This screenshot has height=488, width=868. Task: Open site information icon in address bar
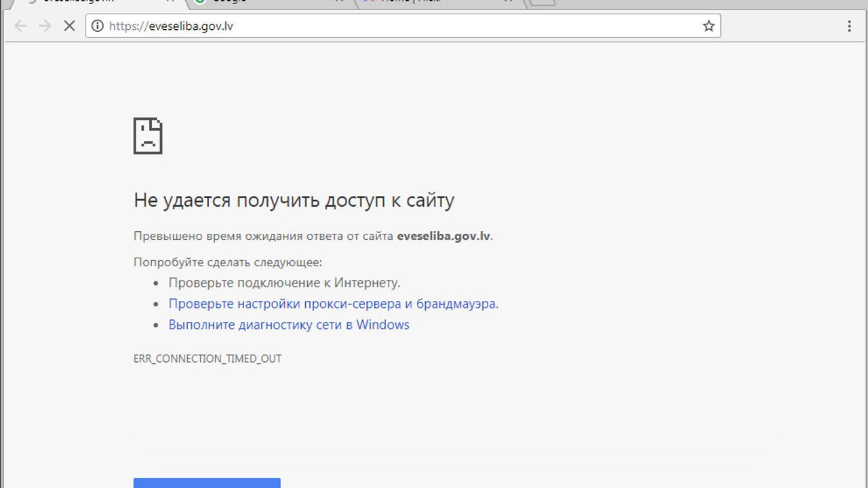[x=98, y=26]
